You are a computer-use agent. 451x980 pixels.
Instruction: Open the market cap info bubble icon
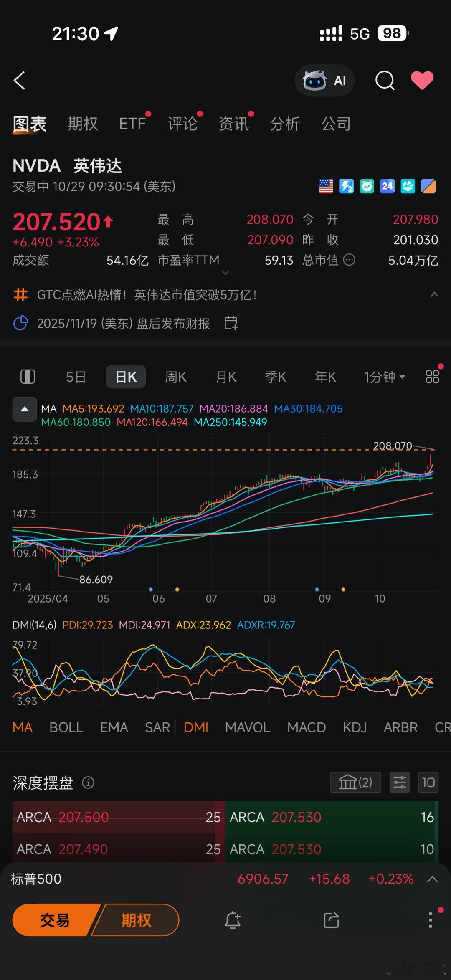click(349, 260)
